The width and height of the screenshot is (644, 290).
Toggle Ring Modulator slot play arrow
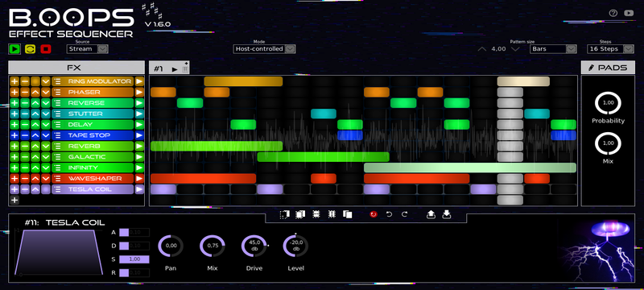pos(139,81)
